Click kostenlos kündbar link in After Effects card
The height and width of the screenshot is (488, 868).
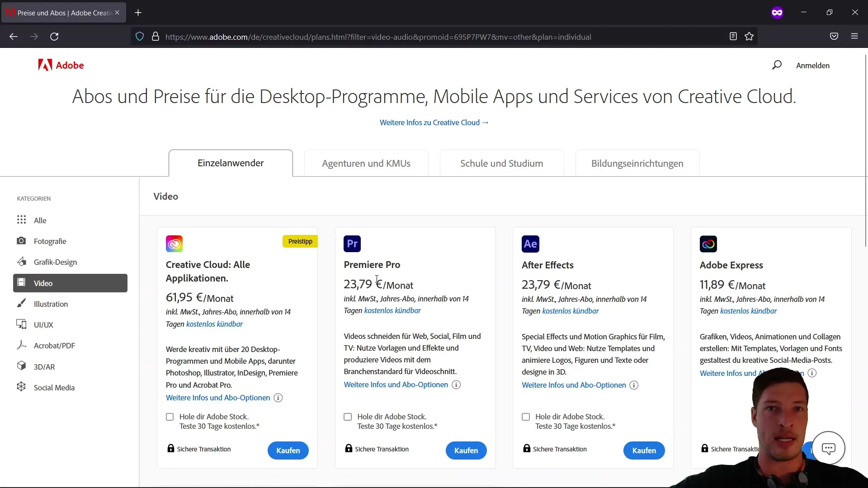[x=571, y=311]
